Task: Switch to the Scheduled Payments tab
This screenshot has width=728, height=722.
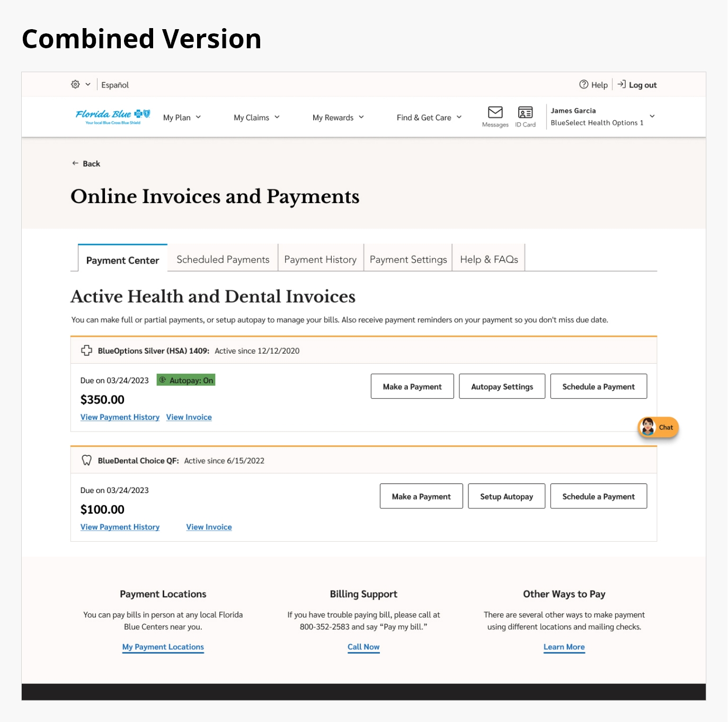Action: pos(223,259)
